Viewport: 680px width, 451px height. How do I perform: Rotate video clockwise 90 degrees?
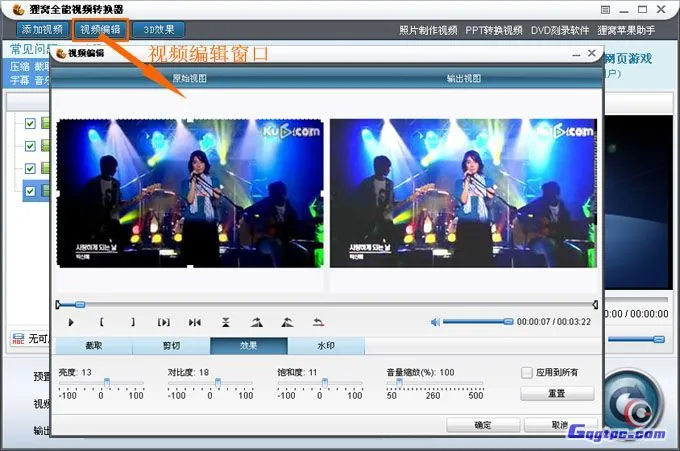pos(257,322)
